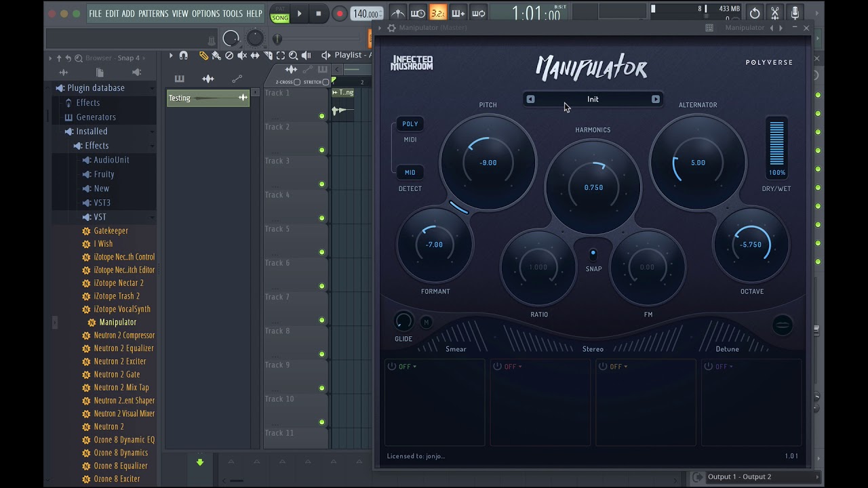Select the slip tool in Playlist
Image resolution: width=868 pixels, height=488 pixels.
(255, 56)
